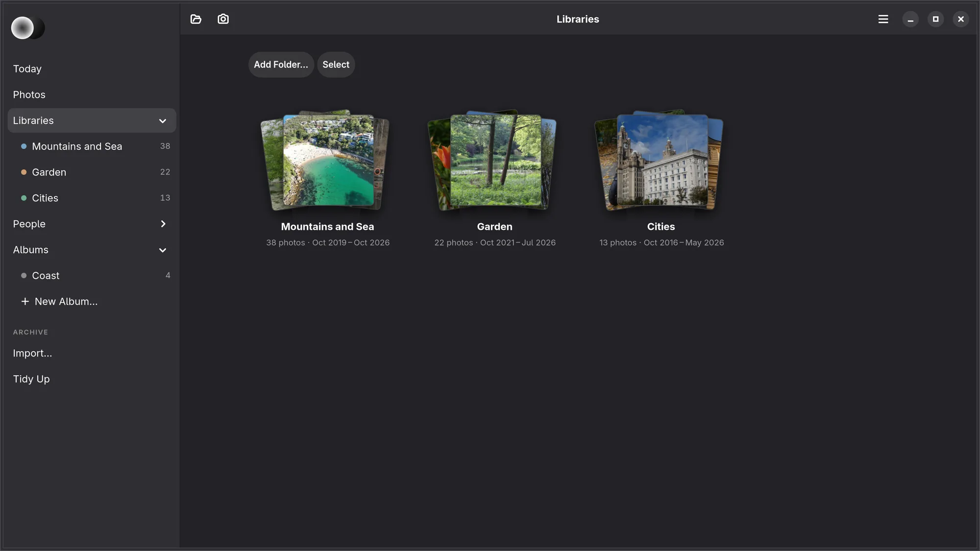The image size is (980, 551).
Task: Open Import... under Archive
Action: pyautogui.click(x=92, y=353)
